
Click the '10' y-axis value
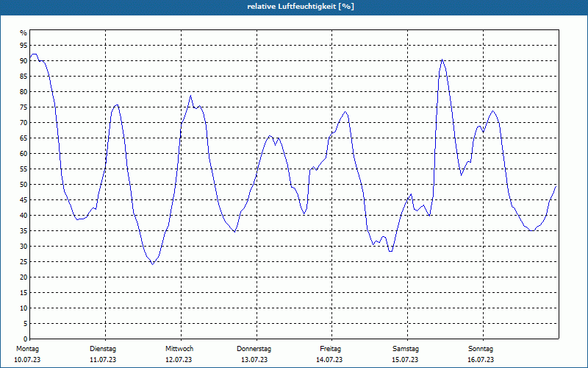pos(24,308)
